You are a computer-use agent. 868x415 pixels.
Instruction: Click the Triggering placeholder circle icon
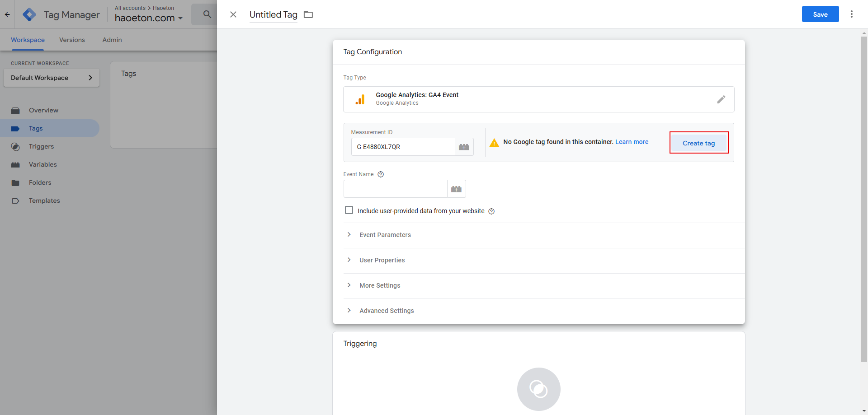tap(538, 389)
